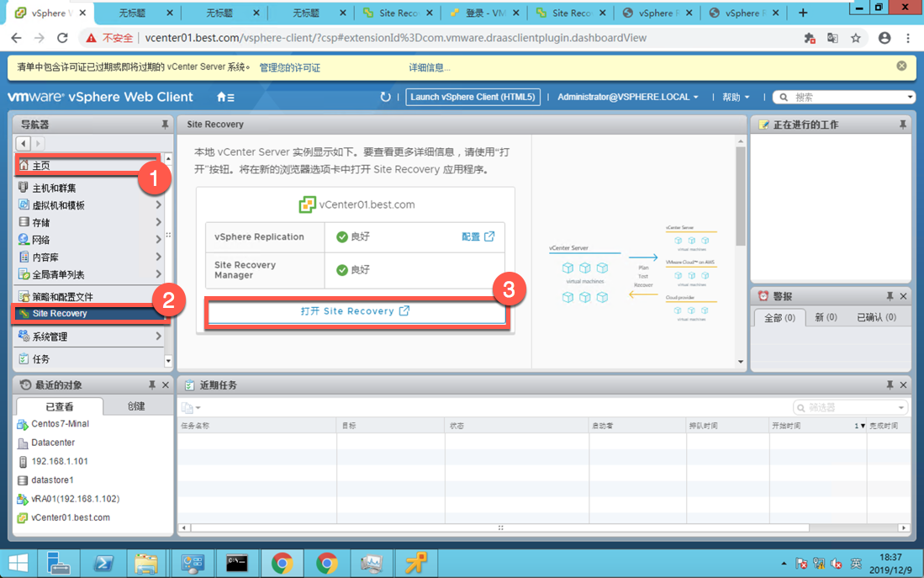Click the vSphere Replication Configure link
This screenshot has width=924, height=578.
(478, 236)
